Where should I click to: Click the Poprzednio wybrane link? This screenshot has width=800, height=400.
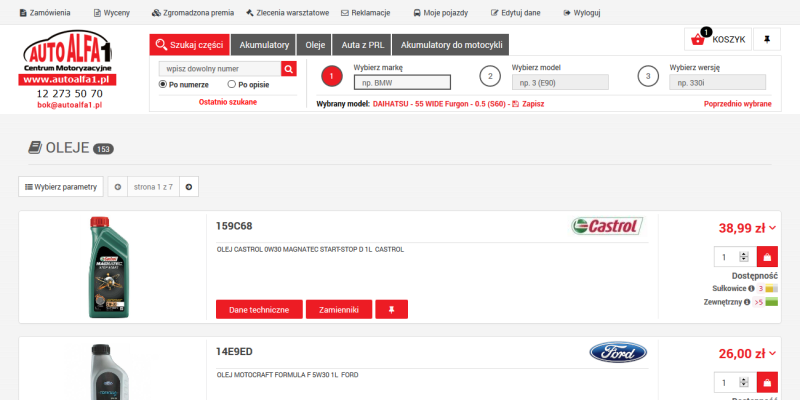[x=737, y=104]
